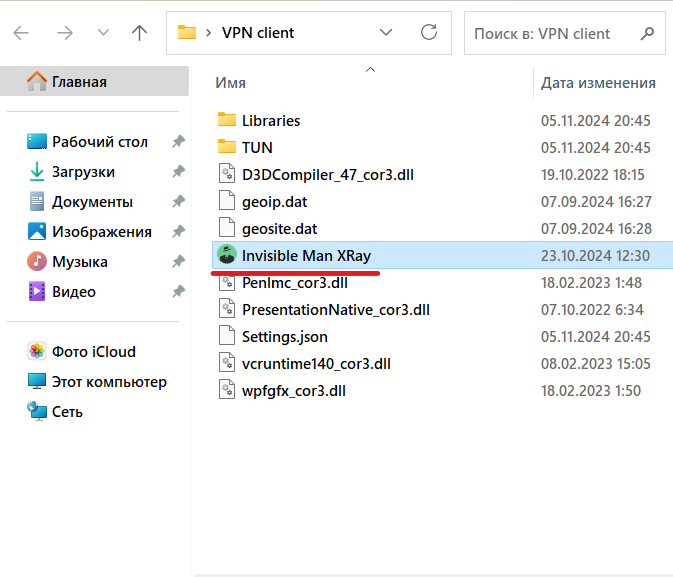This screenshot has width=673, height=577.
Task: Click the magnifier search icon
Action: [647, 33]
